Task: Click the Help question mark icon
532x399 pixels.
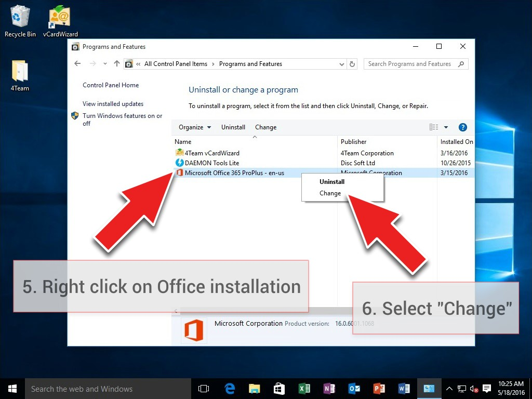Action: 462,127
